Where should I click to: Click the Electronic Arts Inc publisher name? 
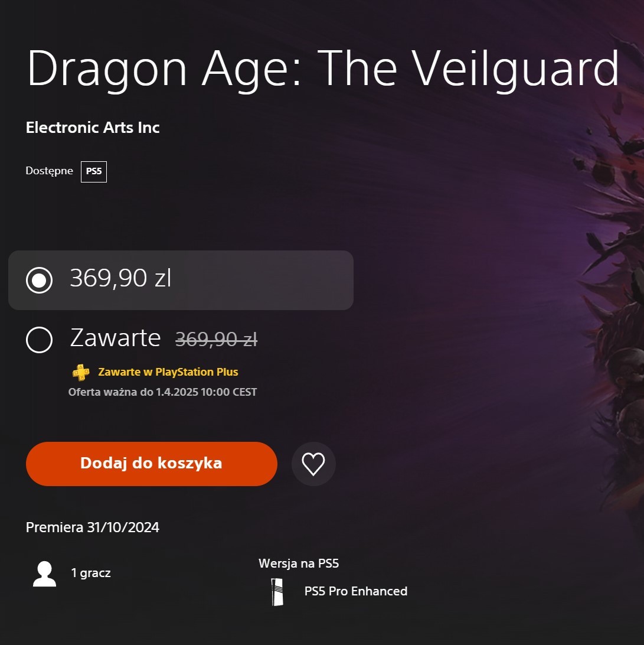[x=93, y=128]
